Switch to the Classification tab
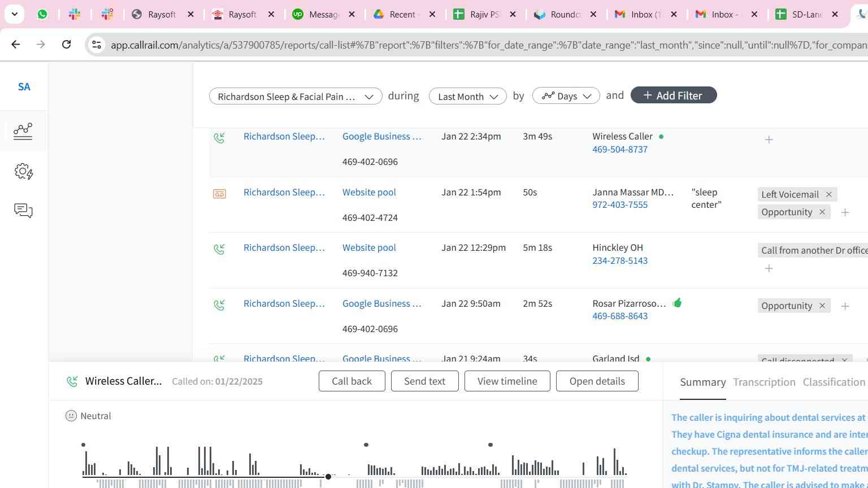Screen dimensions: 868x488 coord(834,382)
